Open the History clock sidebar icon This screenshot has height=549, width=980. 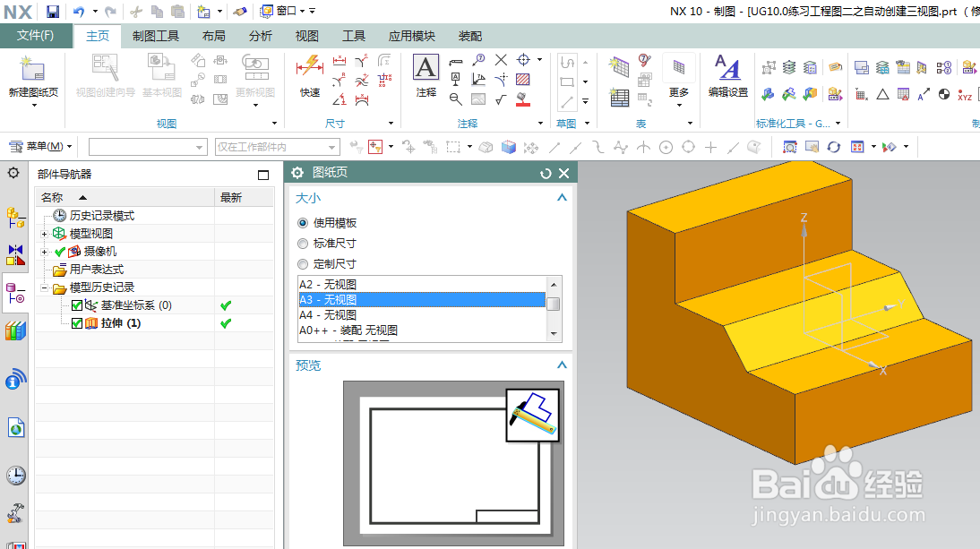point(15,476)
